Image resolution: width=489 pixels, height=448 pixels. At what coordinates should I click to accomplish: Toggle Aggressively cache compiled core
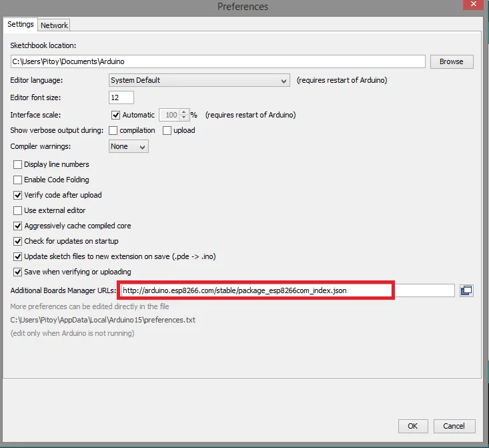tap(17, 226)
